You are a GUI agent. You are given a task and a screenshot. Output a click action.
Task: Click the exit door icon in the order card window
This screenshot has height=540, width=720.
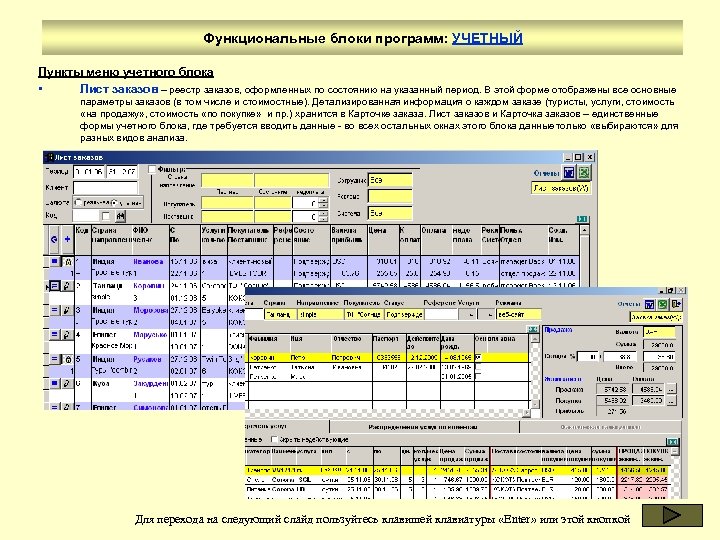click(676, 304)
